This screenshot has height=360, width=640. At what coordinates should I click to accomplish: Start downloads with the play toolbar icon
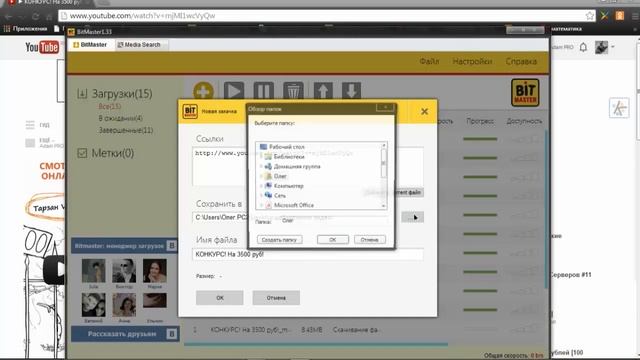point(233,91)
